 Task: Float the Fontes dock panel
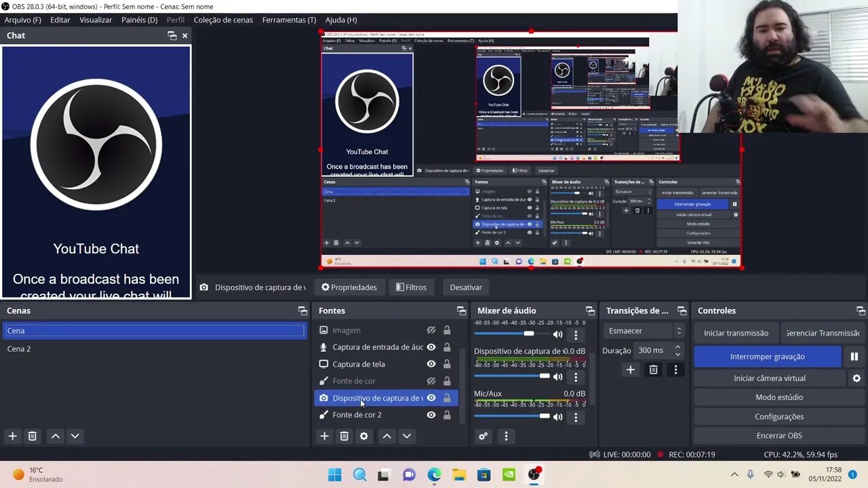[461, 310]
